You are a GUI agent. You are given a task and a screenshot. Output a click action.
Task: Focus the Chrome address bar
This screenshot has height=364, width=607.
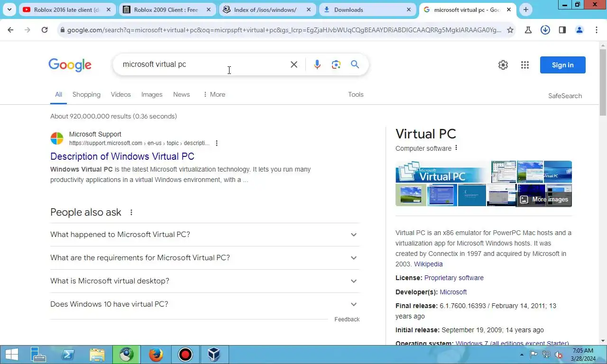pos(284,30)
